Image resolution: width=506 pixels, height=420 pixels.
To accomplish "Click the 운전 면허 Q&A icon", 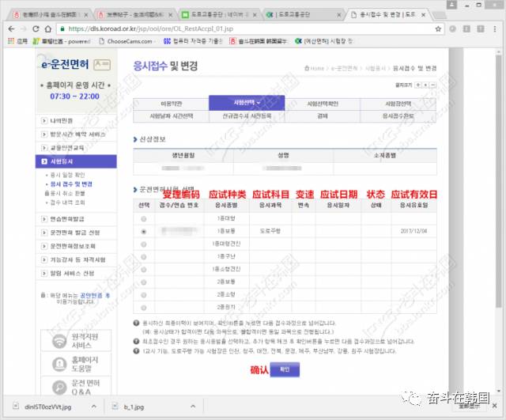I will click(x=59, y=387).
